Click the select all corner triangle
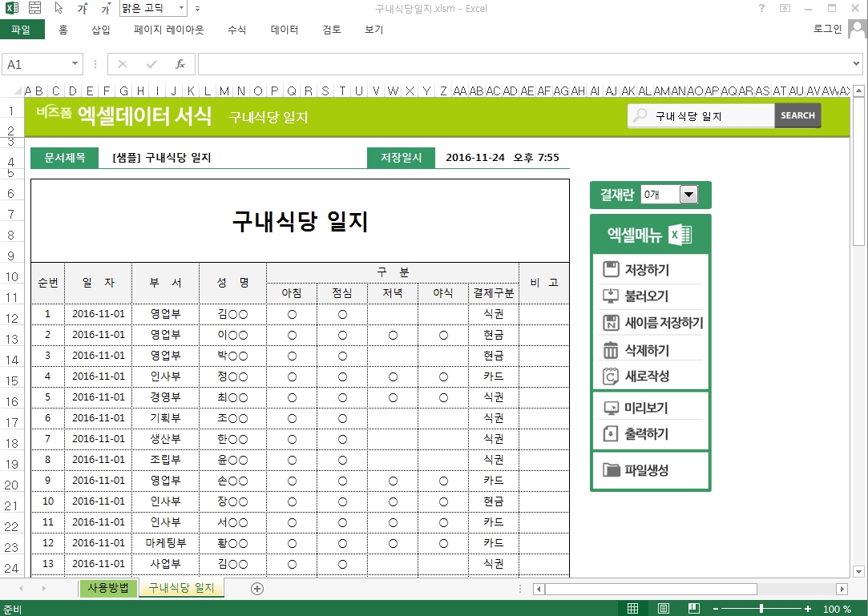The width and height of the screenshot is (868, 616). (18, 91)
